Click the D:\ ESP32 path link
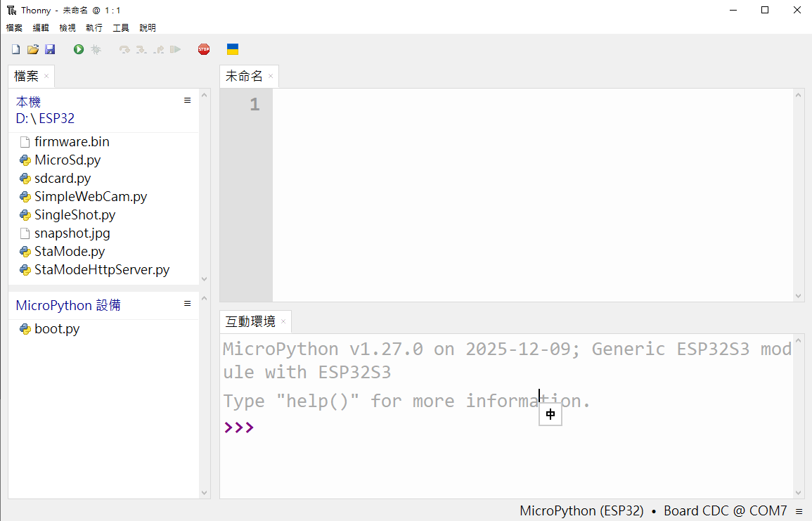 point(45,119)
